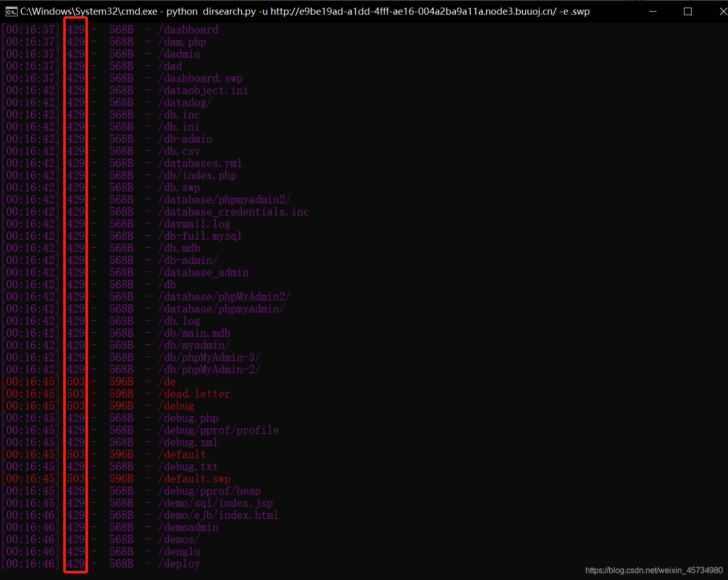Select the /database/phpmyadmin2/ path text

[224, 200]
